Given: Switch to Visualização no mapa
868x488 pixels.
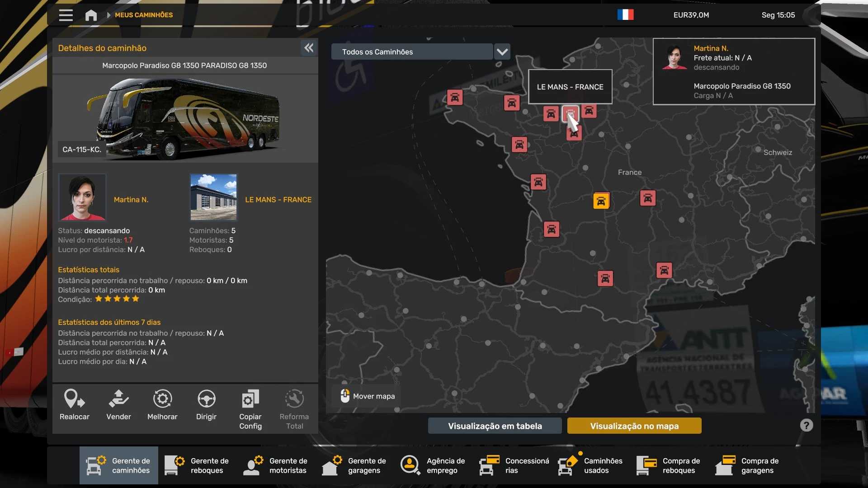Looking at the screenshot, I should click(634, 426).
